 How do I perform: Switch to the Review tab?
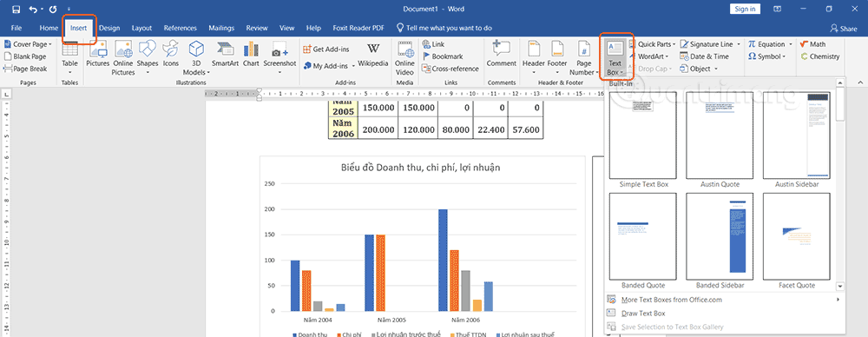point(257,28)
